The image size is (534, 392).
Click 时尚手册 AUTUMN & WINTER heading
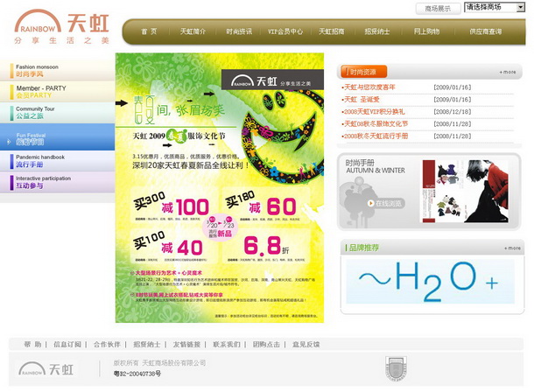point(376,167)
